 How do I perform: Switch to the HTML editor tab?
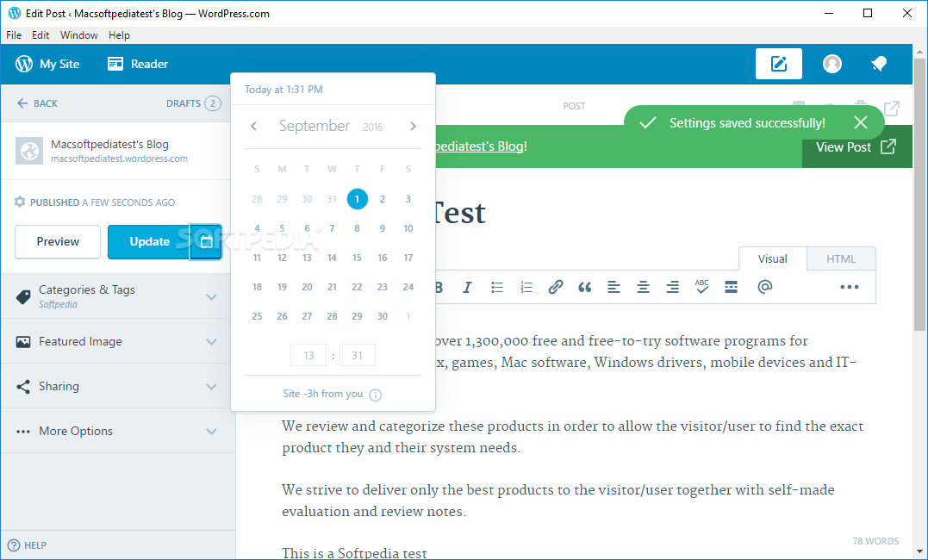tap(841, 258)
